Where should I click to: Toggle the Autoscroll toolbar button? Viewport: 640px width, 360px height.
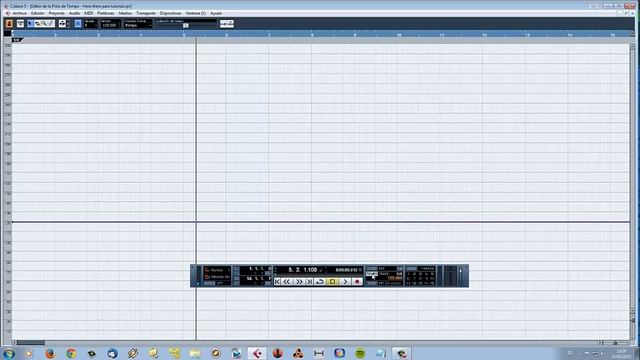point(62,24)
